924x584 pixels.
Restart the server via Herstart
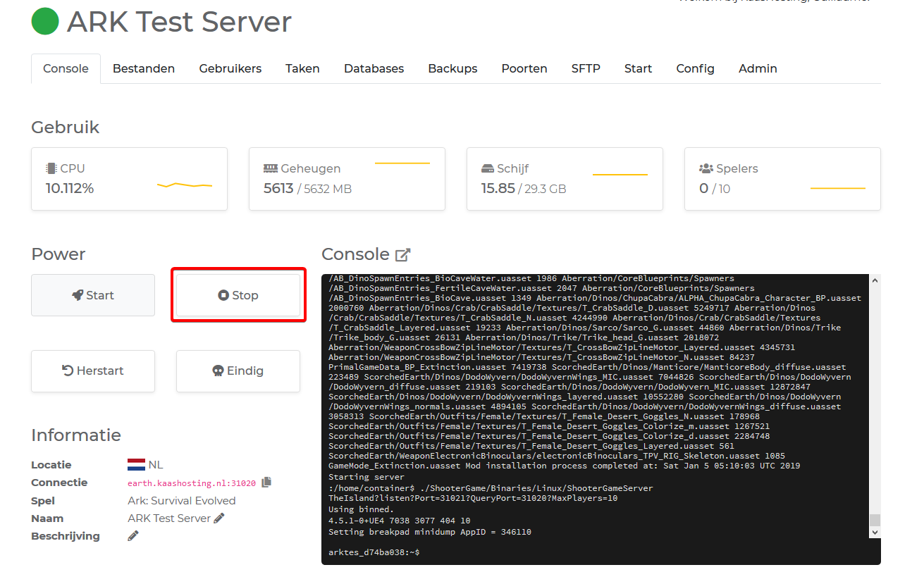[x=93, y=371]
